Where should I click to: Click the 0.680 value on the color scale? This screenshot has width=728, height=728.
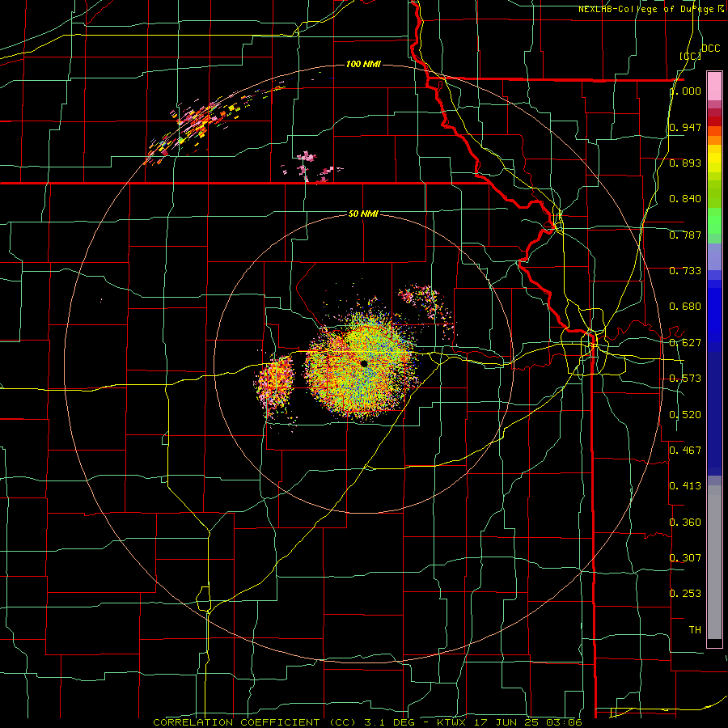(685, 307)
